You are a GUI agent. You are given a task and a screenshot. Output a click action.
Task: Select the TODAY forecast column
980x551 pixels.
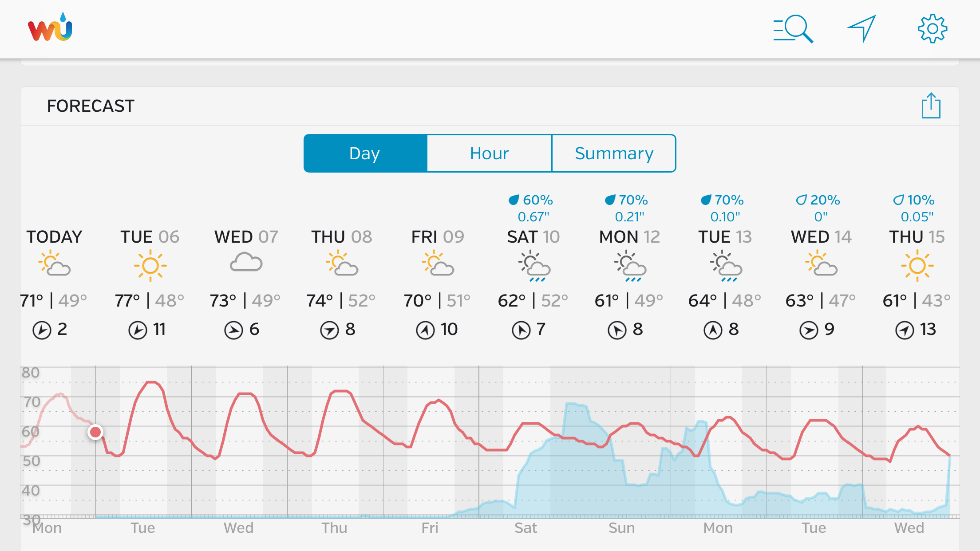[54, 237]
